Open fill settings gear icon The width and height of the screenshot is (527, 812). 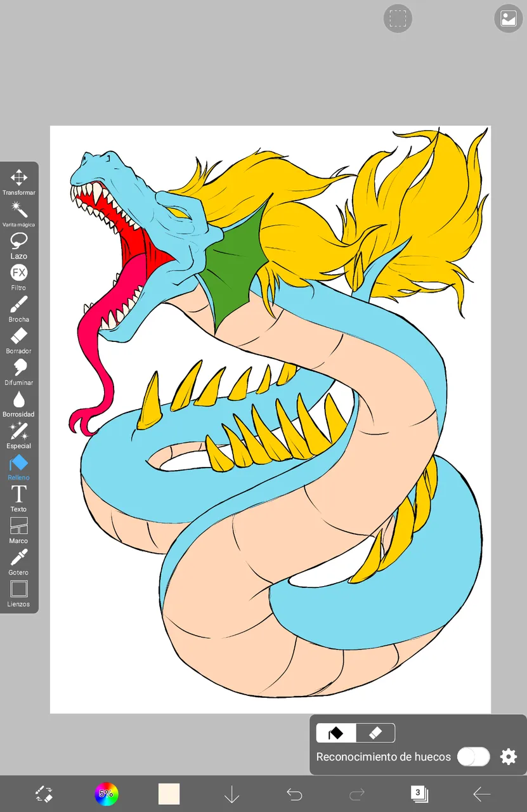pyautogui.click(x=509, y=756)
